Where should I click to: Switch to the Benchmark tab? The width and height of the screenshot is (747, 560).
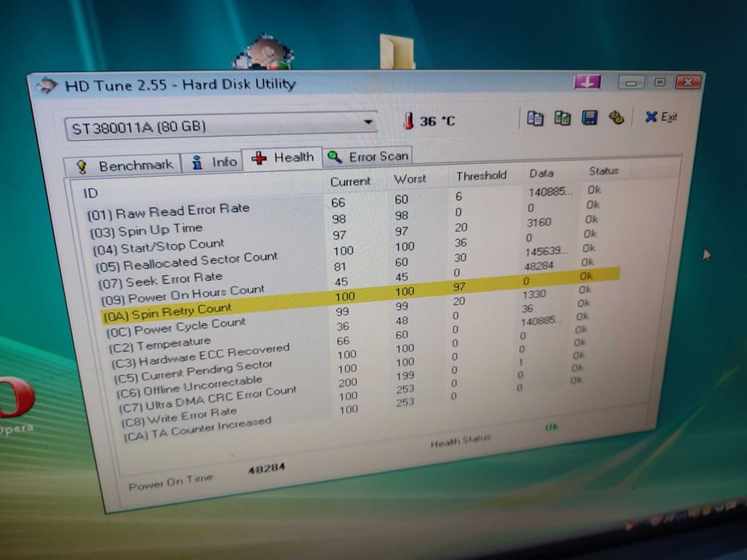point(123,166)
